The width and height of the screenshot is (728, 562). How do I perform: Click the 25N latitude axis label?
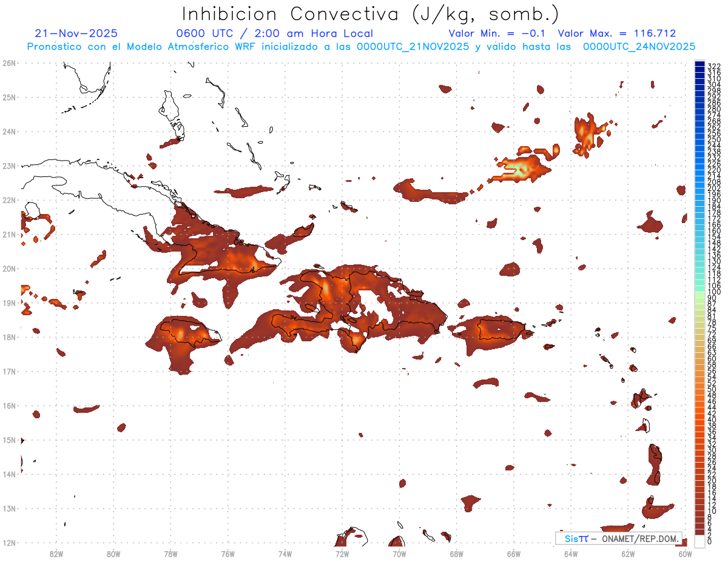9,97
